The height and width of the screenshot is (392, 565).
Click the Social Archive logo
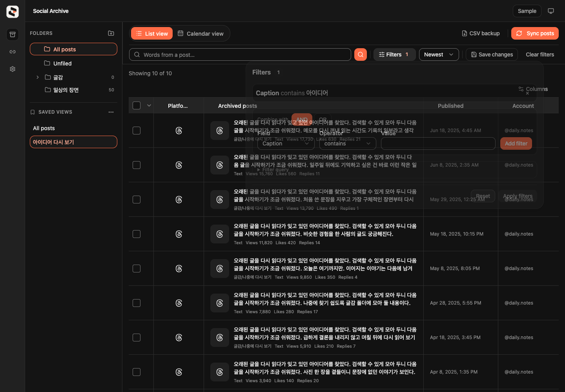[x=13, y=11]
